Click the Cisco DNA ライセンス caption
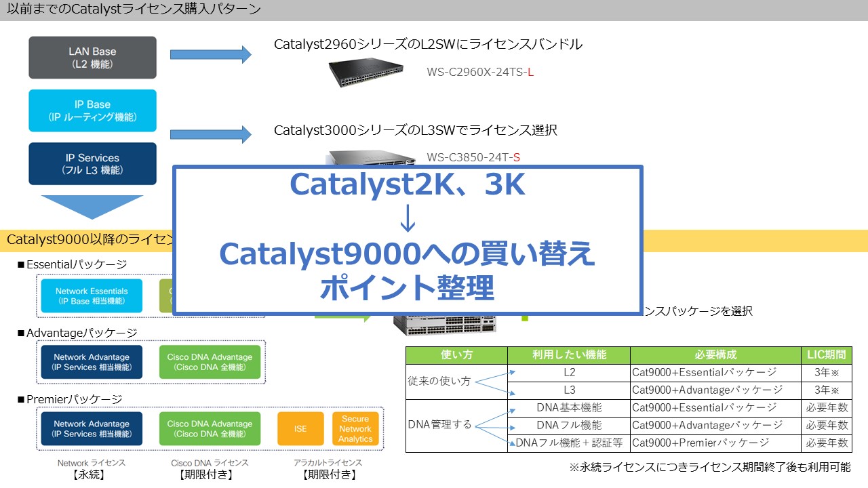This screenshot has width=868, height=488. (210, 462)
